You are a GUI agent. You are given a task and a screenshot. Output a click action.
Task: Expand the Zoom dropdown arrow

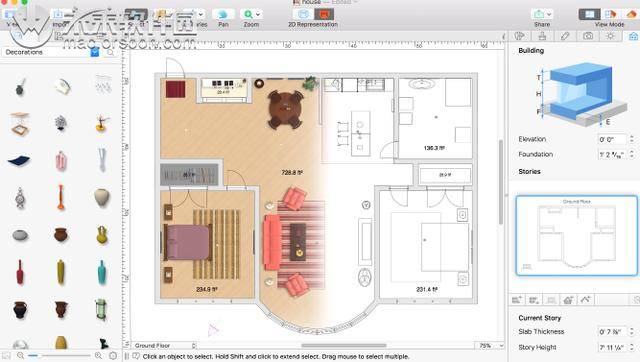pos(258,14)
